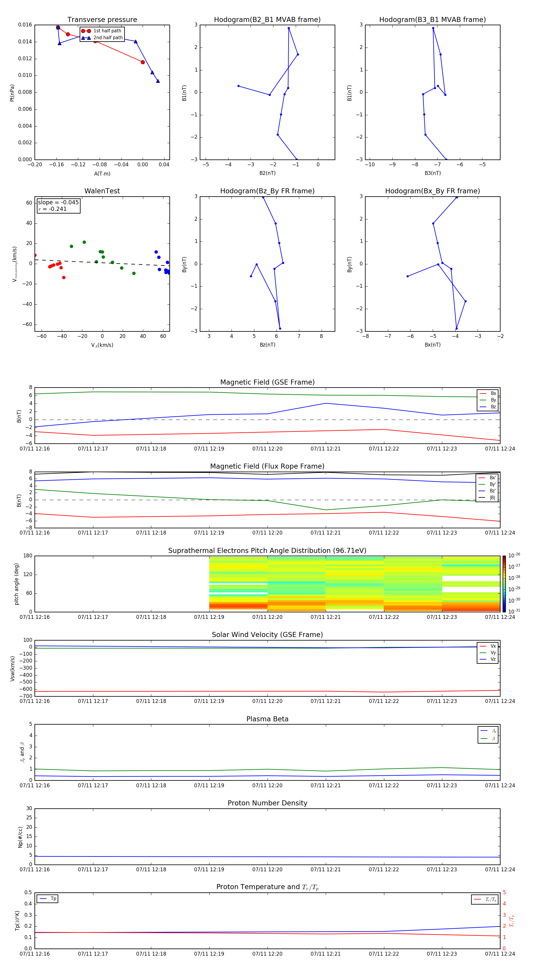Image resolution: width=535 pixels, height=980 pixels.
Task: Click the 'VA(km/s)' x-axis label
Action: click(102, 345)
